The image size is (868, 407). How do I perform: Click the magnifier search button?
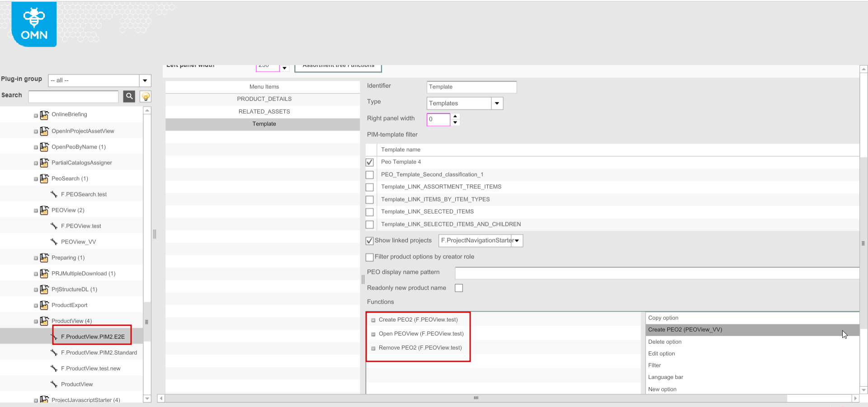pos(129,96)
